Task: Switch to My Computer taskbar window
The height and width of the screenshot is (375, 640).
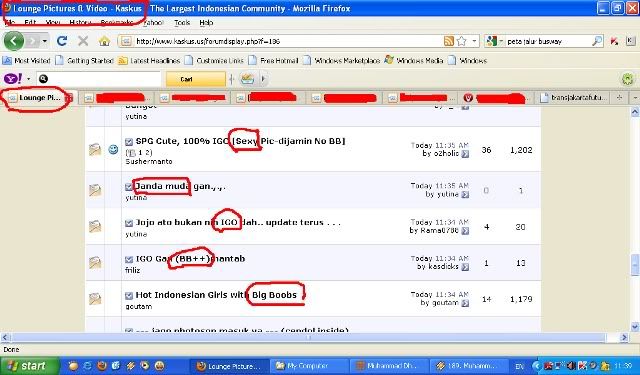Action: [309, 366]
